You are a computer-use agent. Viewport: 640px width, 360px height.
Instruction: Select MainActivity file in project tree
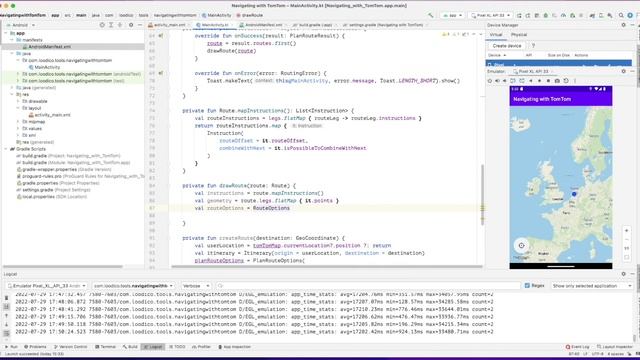[x=44, y=67]
